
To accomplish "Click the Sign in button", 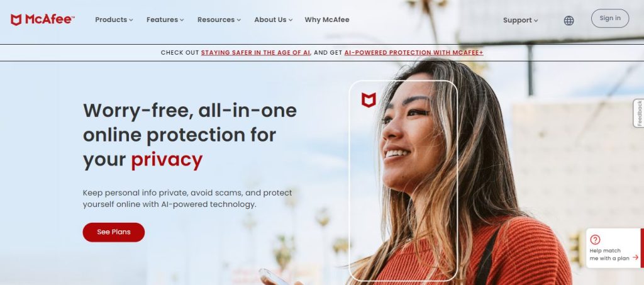I will click(610, 18).
